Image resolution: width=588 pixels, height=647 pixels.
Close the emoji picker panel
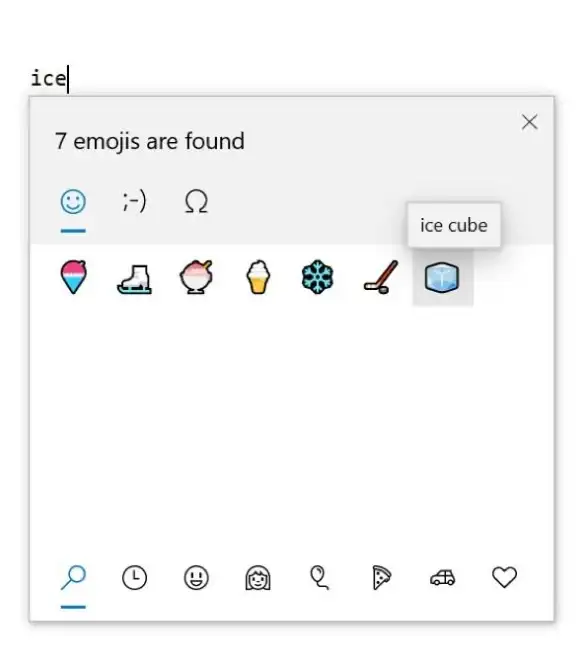click(x=529, y=122)
